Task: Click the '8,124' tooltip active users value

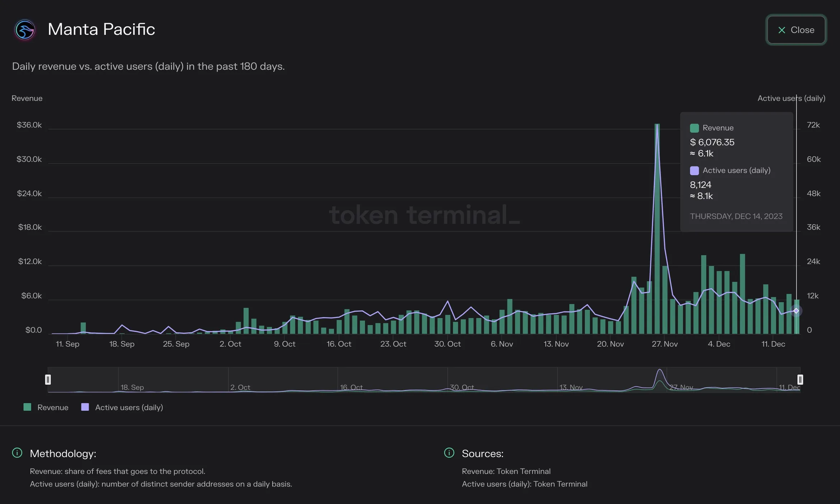Action: click(700, 185)
